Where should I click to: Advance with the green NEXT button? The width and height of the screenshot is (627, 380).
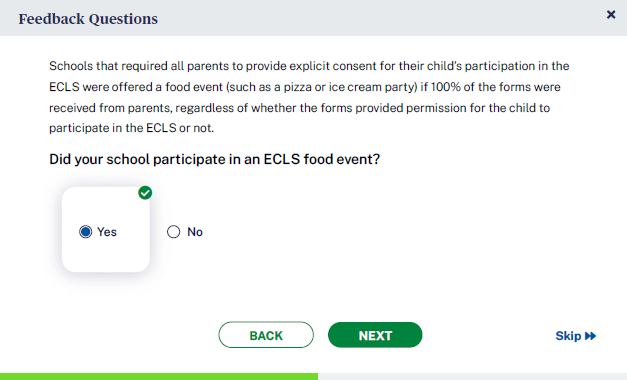tap(375, 335)
